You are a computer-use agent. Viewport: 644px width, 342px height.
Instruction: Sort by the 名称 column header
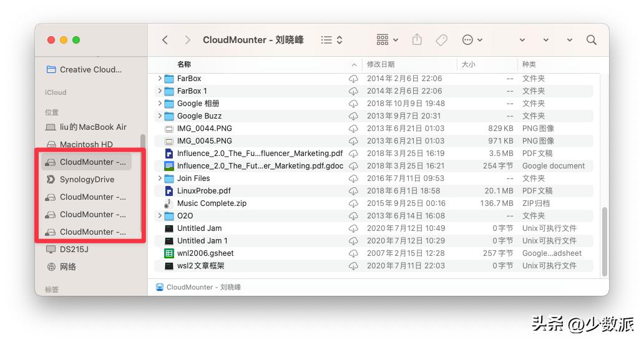184,64
